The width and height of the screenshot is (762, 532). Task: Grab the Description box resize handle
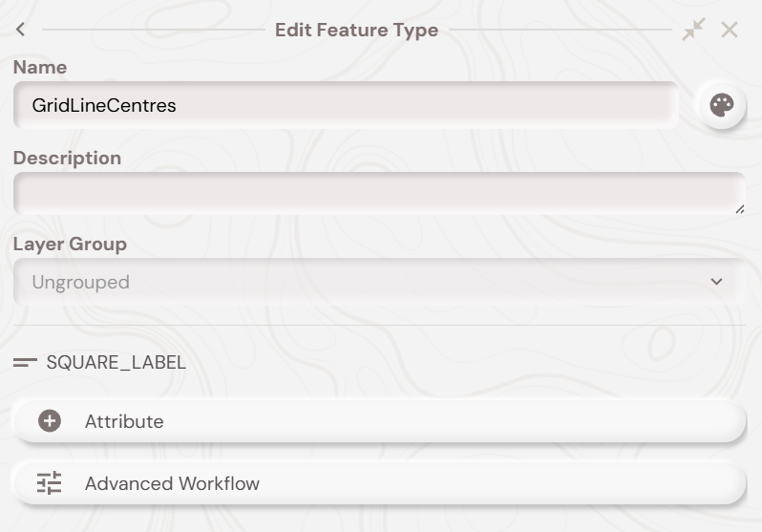tap(739, 208)
